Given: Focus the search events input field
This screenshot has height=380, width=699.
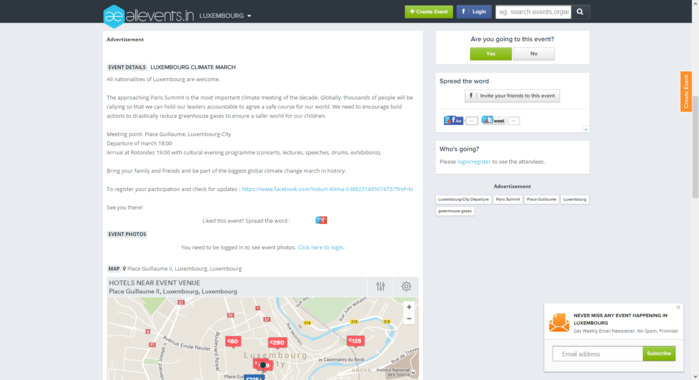Looking at the screenshot, I should [x=533, y=12].
